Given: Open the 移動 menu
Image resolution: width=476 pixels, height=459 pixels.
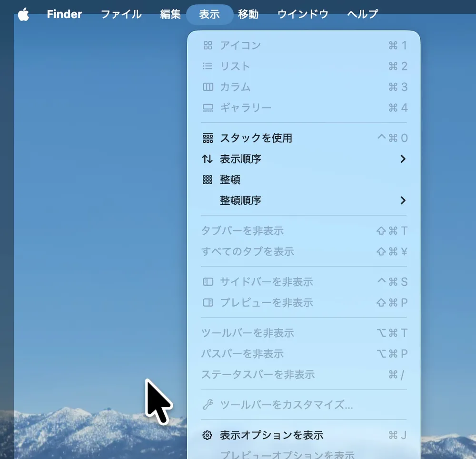Looking at the screenshot, I should [x=248, y=14].
